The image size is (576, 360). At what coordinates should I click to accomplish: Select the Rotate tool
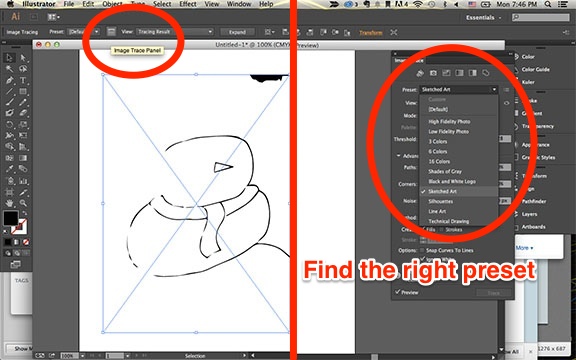(x=9, y=125)
